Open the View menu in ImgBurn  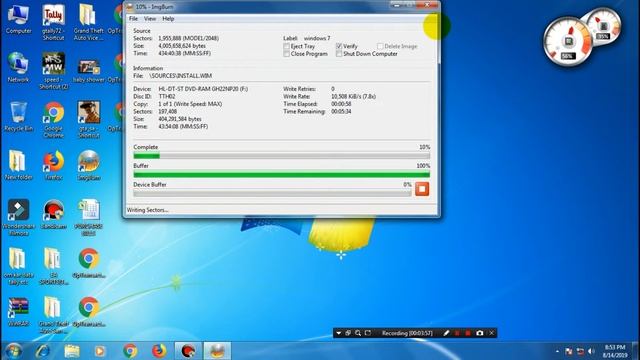[x=150, y=19]
